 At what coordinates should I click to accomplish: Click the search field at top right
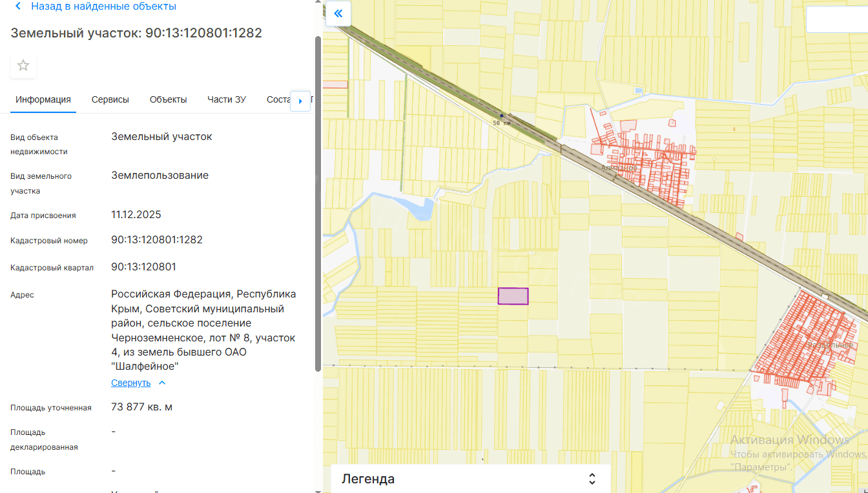pyautogui.click(x=836, y=19)
